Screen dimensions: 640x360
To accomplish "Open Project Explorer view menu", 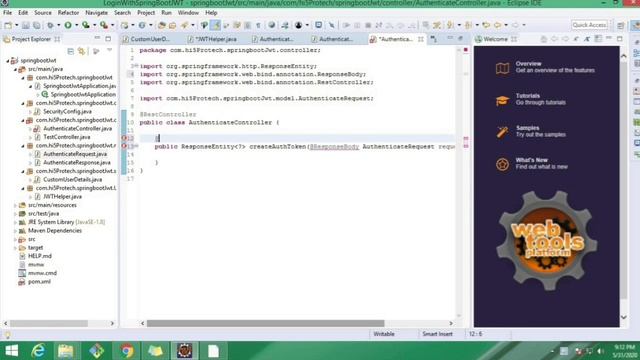I will (109, 50).
